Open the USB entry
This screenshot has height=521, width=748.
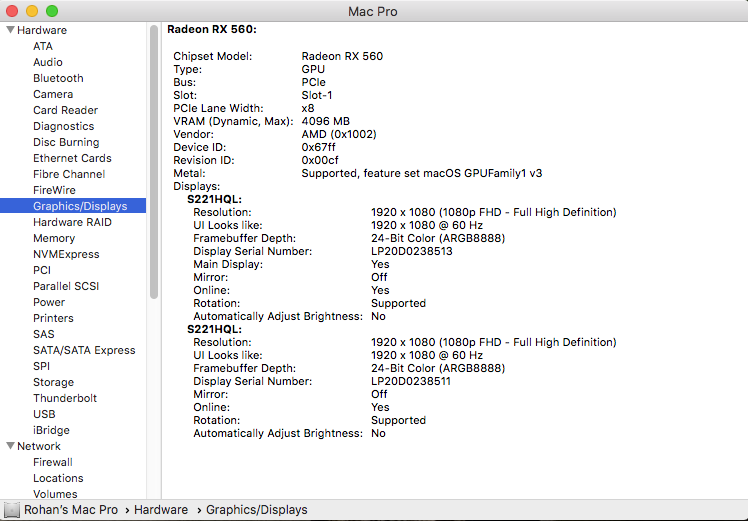[44, 414]
